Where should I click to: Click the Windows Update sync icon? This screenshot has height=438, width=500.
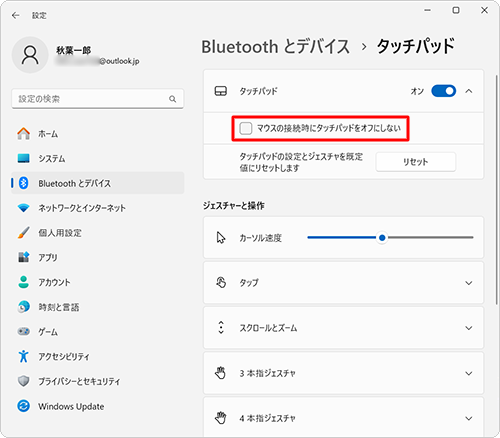(24, 406)
